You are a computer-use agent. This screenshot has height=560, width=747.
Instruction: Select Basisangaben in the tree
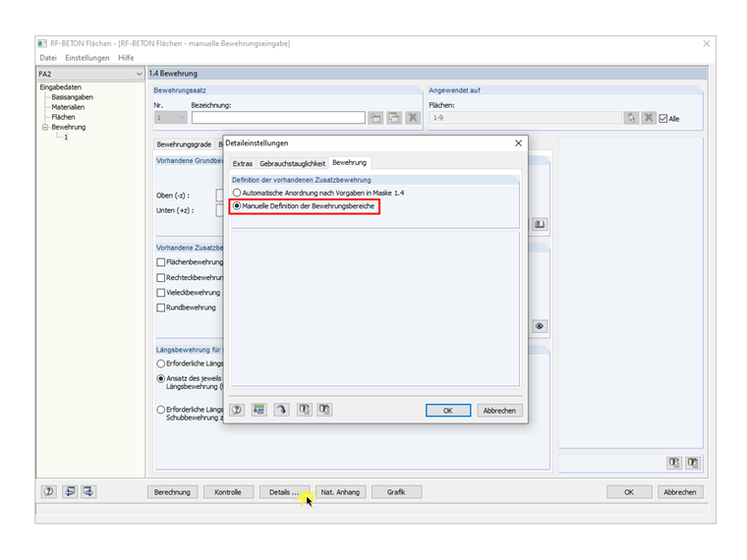pyautogui.click(x=72, y=97)
